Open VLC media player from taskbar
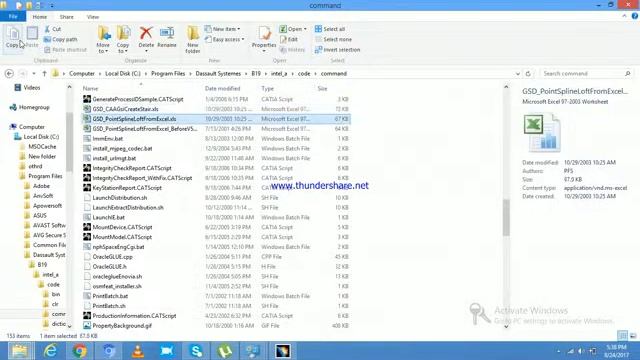The width and height of the screenshot is (640, 360). pyautogui.click(x=138, y=351)
